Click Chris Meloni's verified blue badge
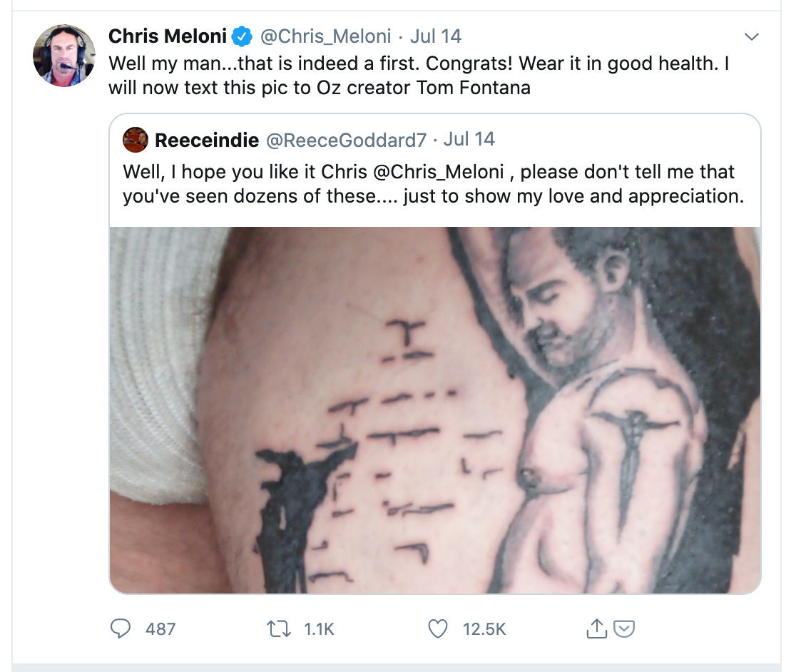 242,36
